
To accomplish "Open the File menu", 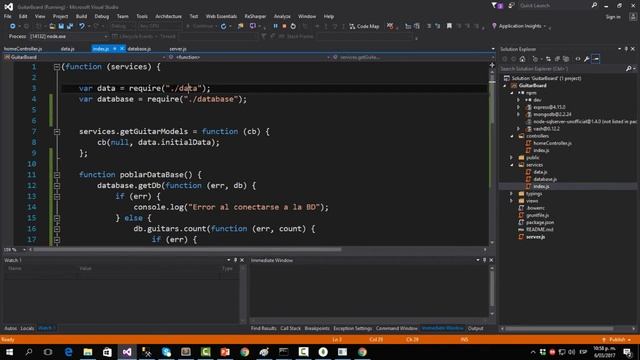I will tap(7, 16).
